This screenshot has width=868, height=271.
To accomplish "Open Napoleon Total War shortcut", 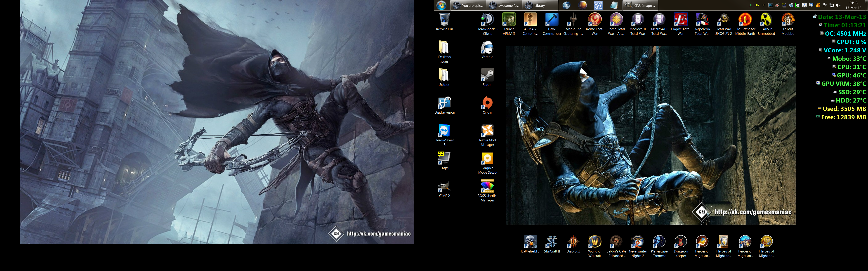I will coord(702,24).
